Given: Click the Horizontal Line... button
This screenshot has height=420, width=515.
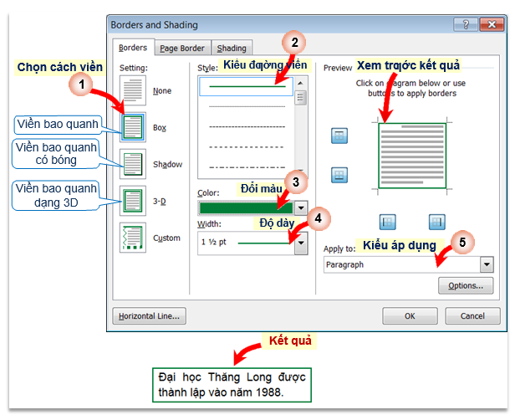Looking at the screenshot, I should pos(149,316).
